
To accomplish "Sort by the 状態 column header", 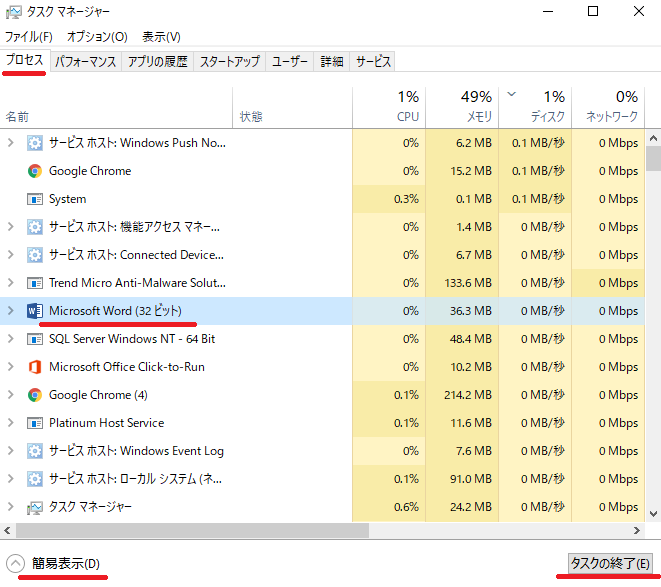I will click(292, 108).
